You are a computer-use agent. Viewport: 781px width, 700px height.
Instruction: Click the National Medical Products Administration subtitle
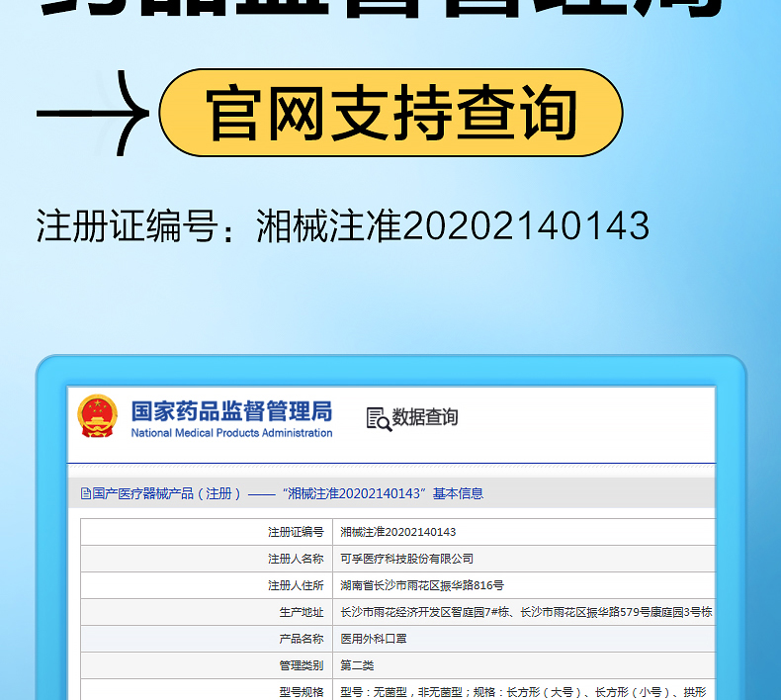tap(231, 433)
